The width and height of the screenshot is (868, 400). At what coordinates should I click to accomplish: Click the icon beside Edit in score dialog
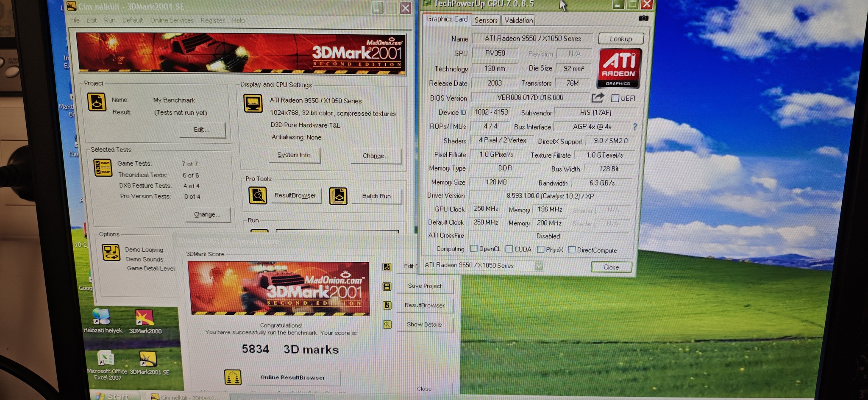tap(387, 267)
